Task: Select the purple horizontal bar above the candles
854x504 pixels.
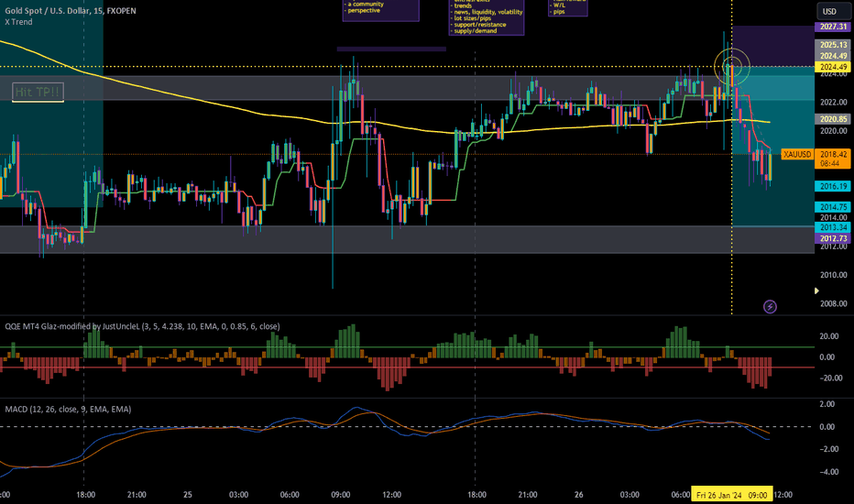Action: coord(391,49)
